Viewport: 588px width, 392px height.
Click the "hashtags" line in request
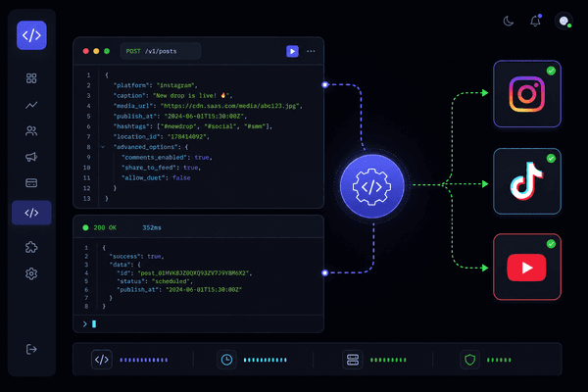point(193,126)
